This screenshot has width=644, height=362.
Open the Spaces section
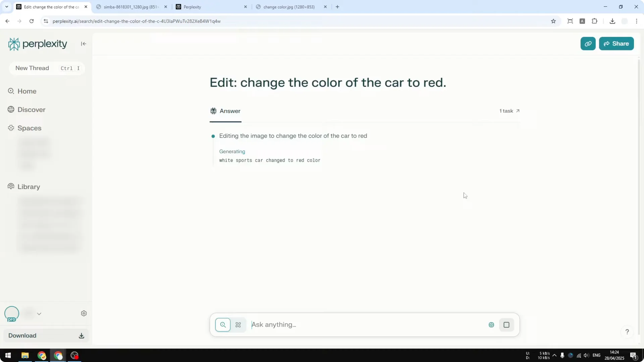(x=30, y=128)
